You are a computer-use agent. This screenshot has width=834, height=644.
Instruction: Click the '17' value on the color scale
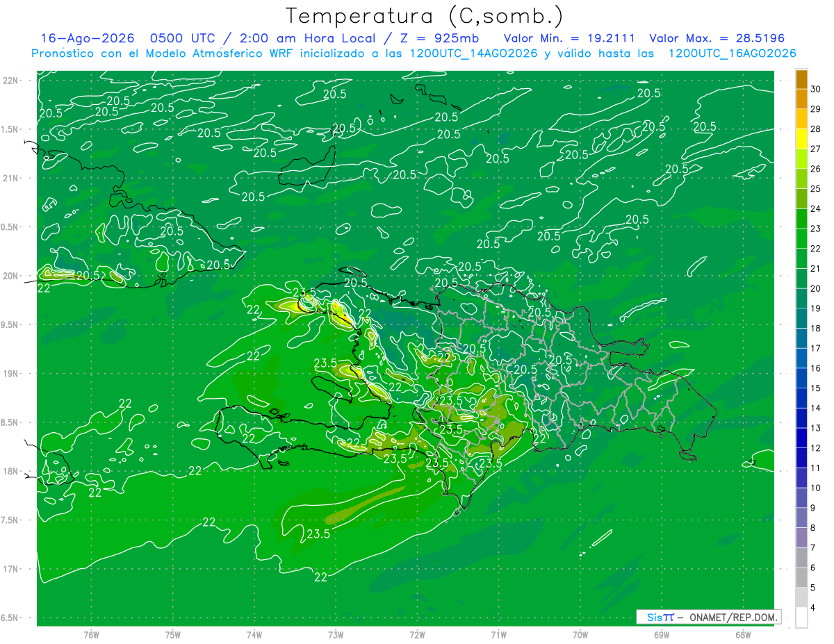[x=817, y=348]
